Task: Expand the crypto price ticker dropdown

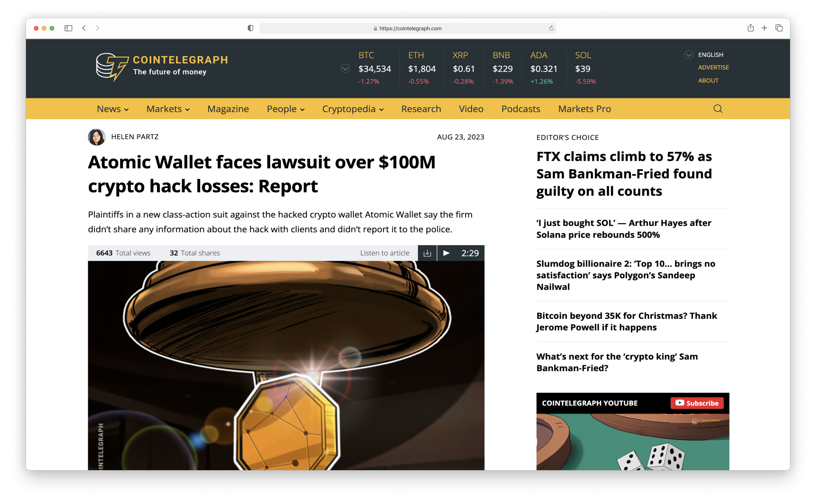Action: [345, 69]
